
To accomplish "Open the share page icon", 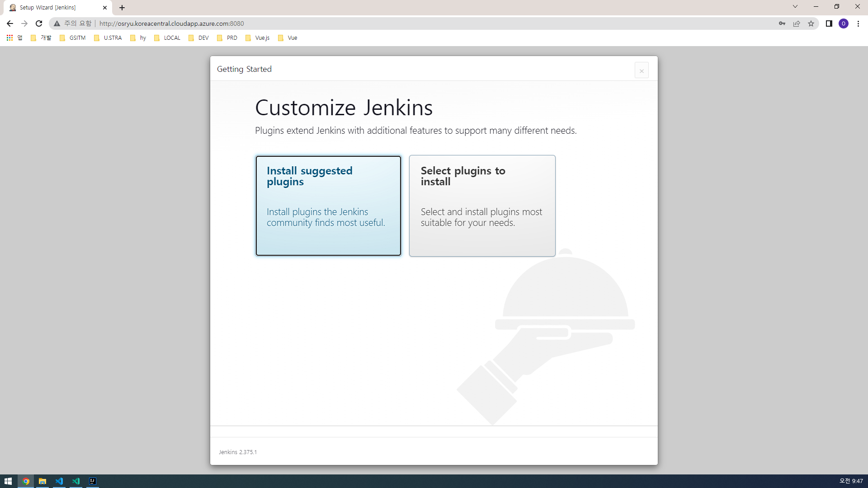I will [x=797, y=23].
